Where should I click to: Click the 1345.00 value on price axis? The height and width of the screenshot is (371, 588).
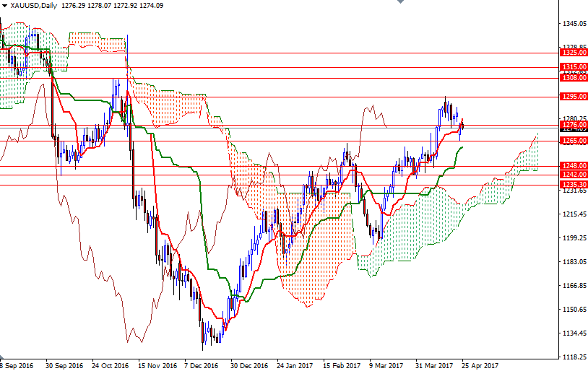pos(575,24)
